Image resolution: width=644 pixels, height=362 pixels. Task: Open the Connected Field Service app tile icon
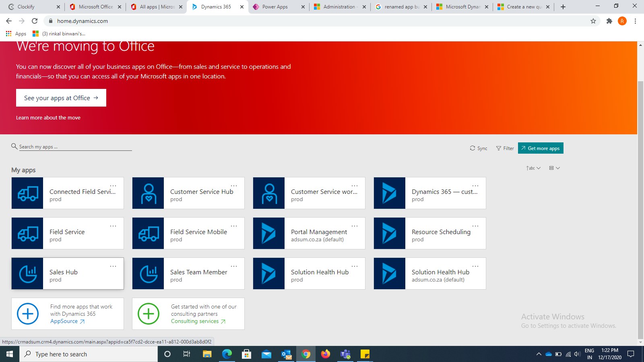pos(27,193)
